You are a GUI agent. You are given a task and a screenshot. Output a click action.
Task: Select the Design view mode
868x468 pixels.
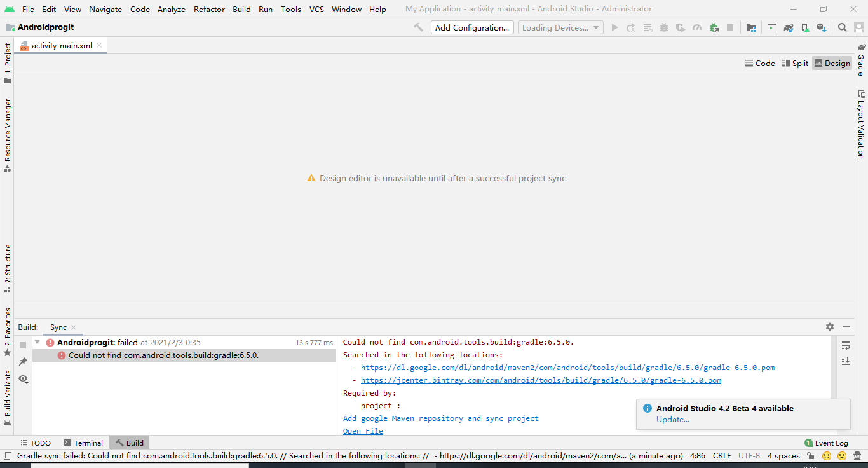[x=832, y=63]
